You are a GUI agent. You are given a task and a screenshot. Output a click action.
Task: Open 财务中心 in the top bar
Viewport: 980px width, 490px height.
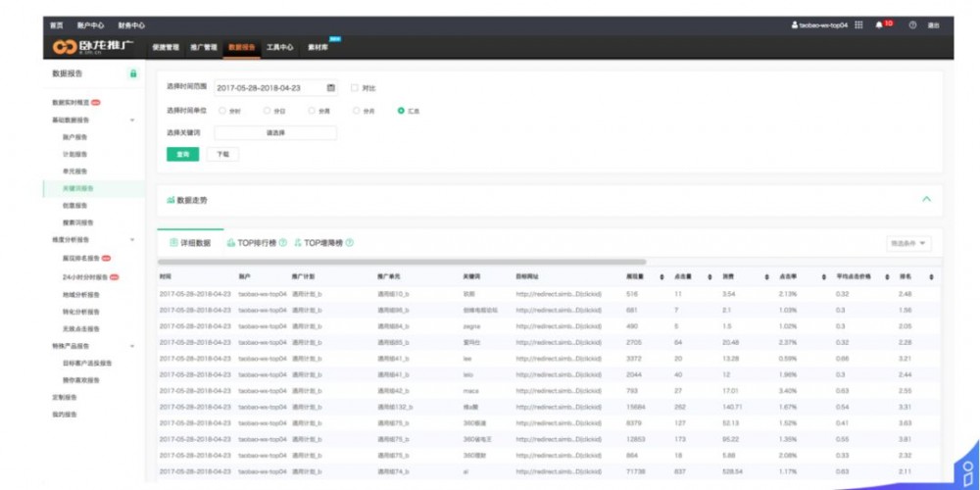point(131,25)
